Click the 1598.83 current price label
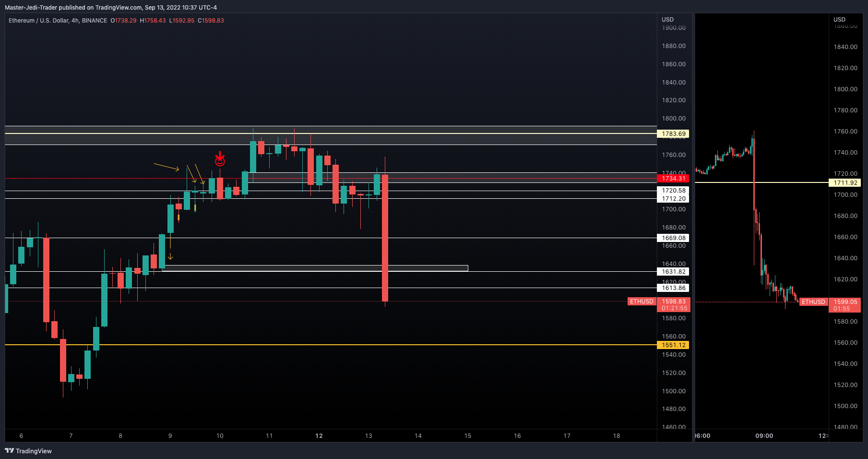868x459 pixels. [x=674, y=302]
